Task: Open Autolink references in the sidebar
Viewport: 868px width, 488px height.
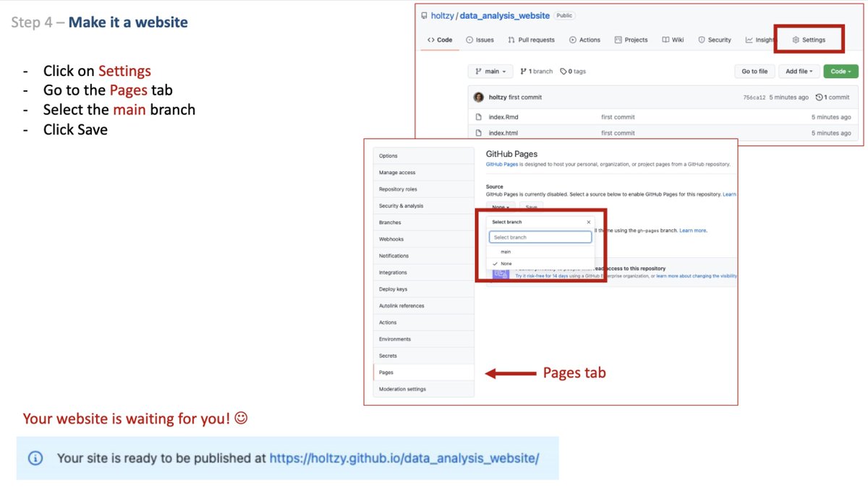Action: (424, 306)
